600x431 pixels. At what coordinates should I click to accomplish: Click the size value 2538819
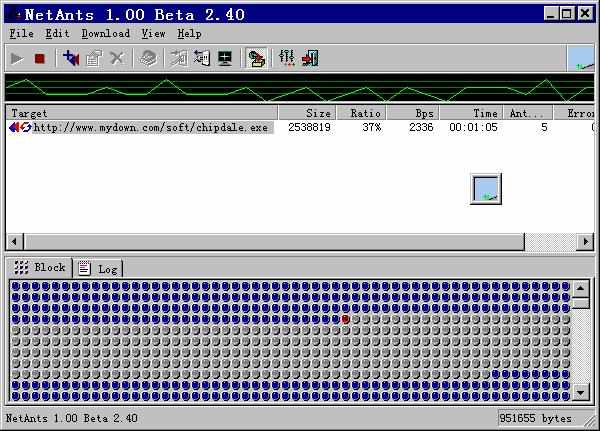[310, 127]
